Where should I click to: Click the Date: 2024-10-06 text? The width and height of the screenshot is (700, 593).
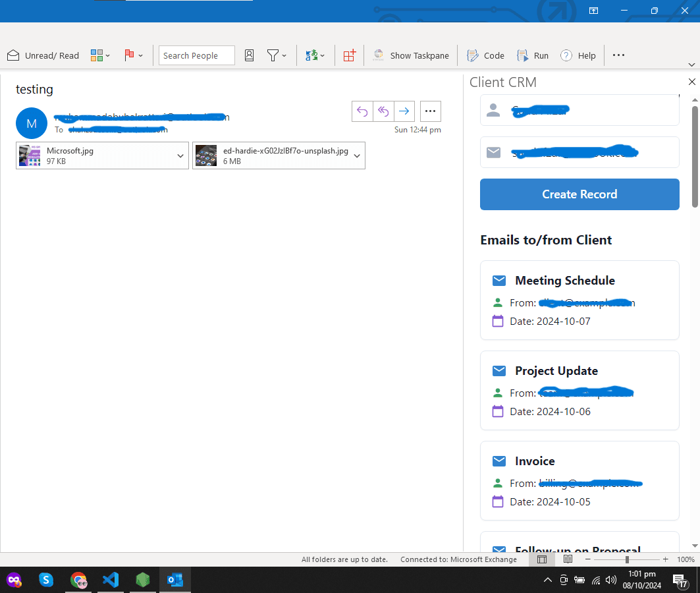coord(550,411)
